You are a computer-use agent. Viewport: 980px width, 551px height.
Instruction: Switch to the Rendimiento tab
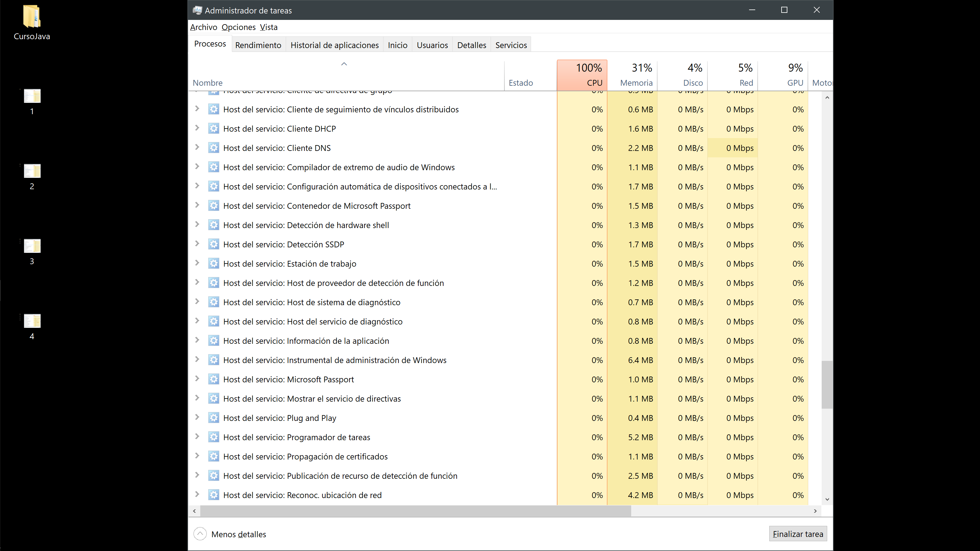(x=258, y=45)
